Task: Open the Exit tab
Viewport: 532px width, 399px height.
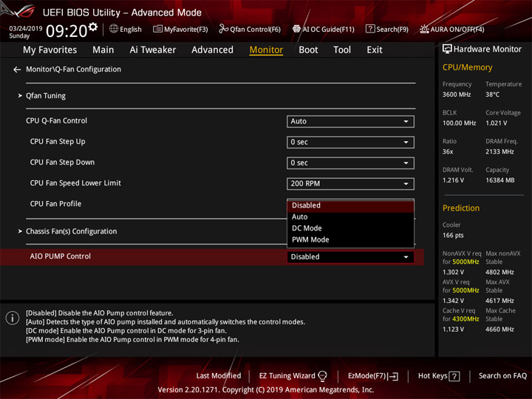Action: [374, 50]
